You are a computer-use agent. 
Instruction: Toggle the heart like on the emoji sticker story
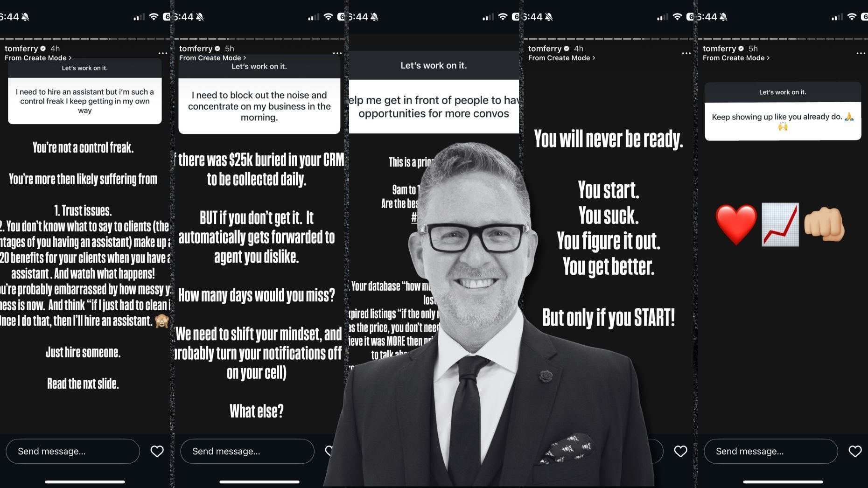[x=855, y=451]
